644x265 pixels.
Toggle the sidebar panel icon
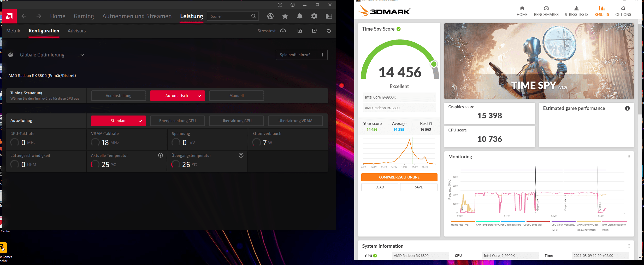[329, 16]
